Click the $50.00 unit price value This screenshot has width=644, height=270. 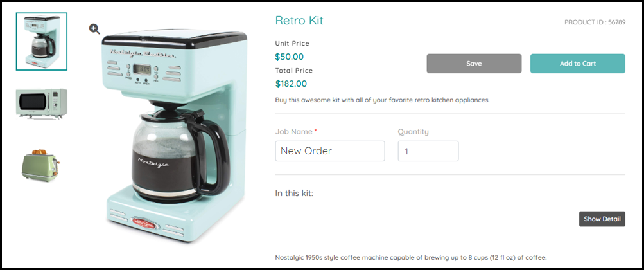click(290, 57)
